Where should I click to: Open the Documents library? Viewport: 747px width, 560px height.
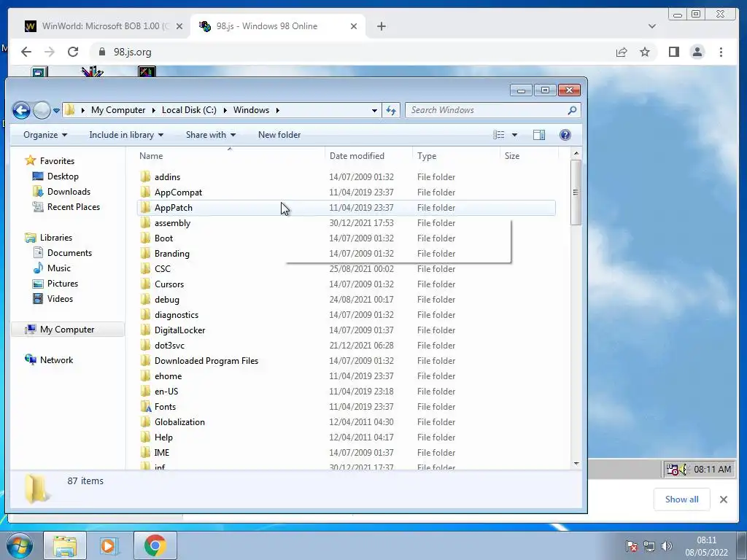(x=69, y=253)
